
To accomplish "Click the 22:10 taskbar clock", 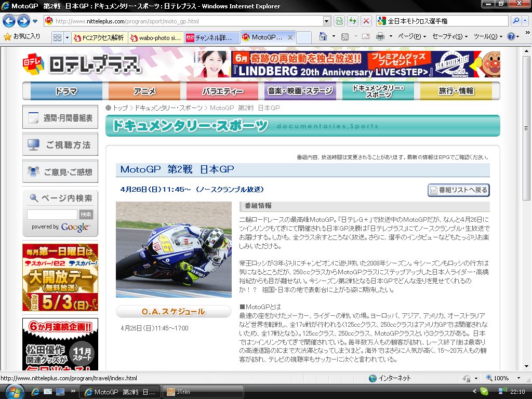I will (517, 392).
